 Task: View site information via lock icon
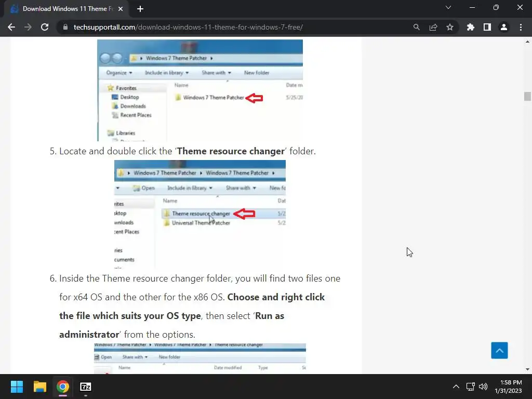(x=65, y=27)
